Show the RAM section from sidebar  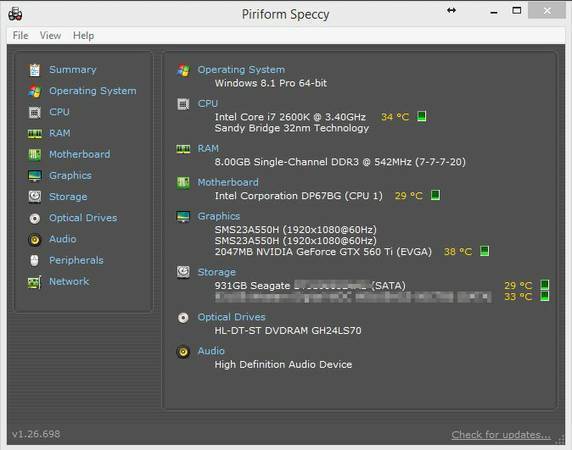click(60, 133)
